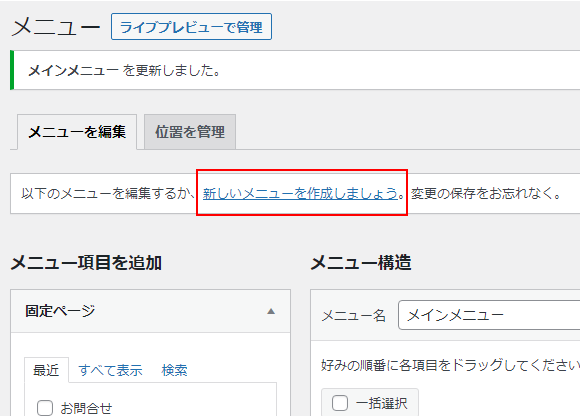
Task: Open the 検索 tab in 固定ページ
Action: point(174,370)
